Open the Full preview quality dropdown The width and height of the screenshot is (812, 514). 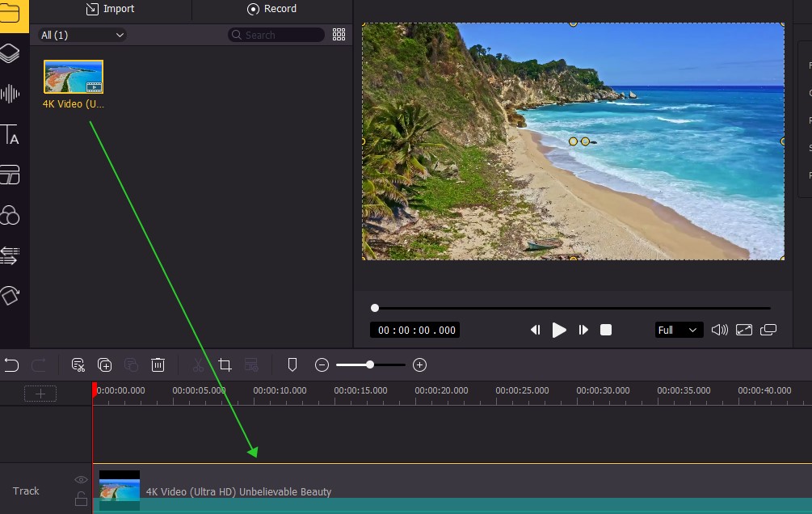click(678, 330)
